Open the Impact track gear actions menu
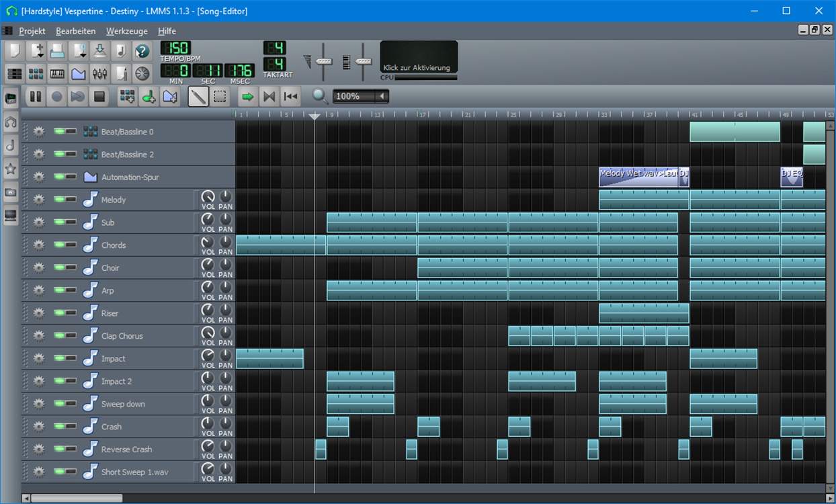The image size is (836, 504). [x=39, y=358]
